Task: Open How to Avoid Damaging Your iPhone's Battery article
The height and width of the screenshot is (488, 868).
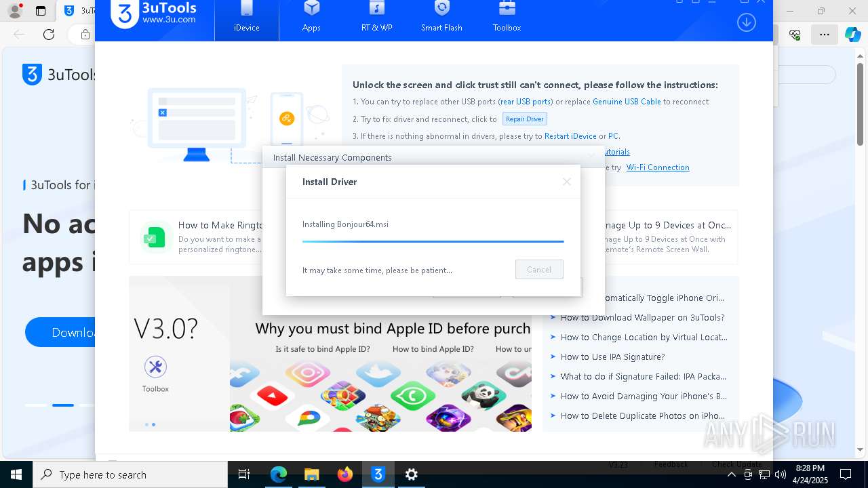Action: pyautogui.click(x=644, y=396)
